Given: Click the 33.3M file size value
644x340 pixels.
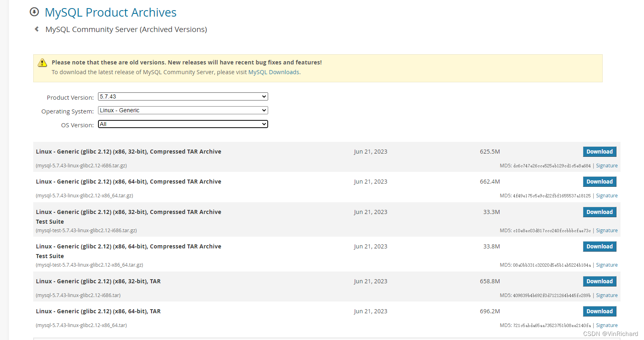Looking at the screenshot, I should click(491, 212).
